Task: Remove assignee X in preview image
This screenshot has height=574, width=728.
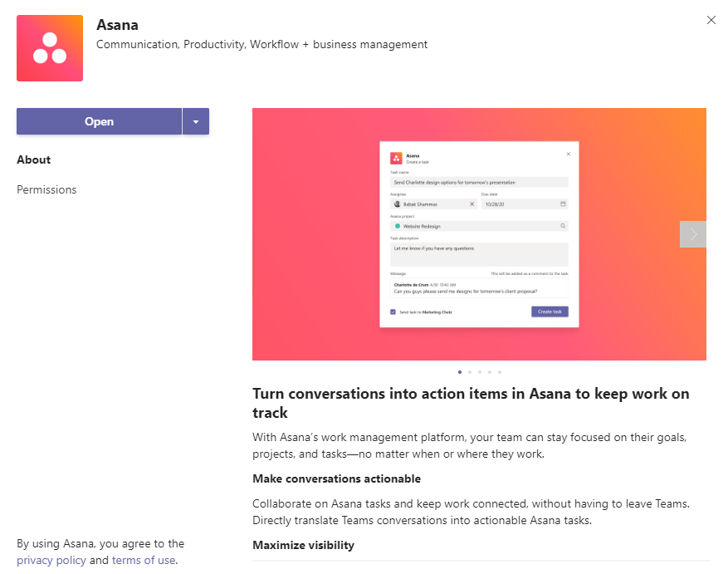Action: coord(471,204)
